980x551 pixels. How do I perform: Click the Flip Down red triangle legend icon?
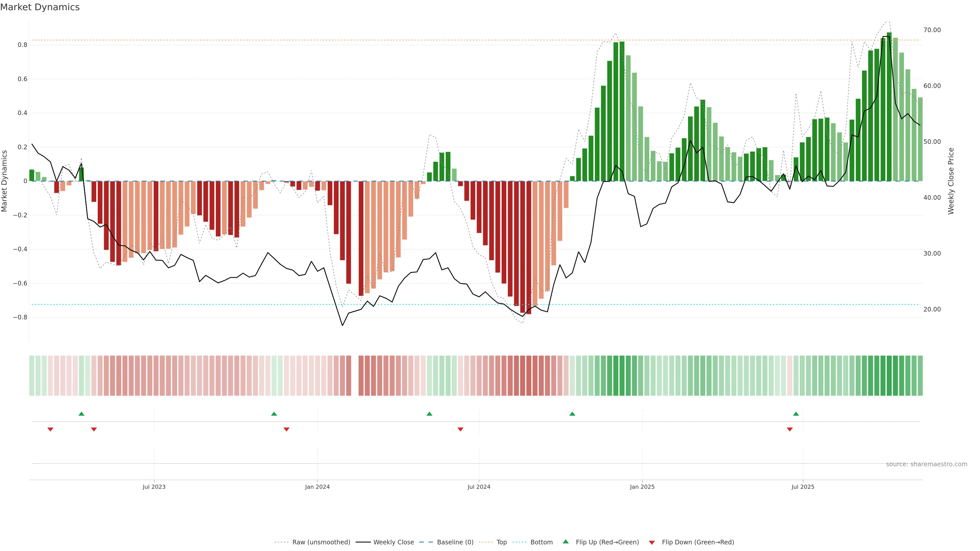point(652,542)
